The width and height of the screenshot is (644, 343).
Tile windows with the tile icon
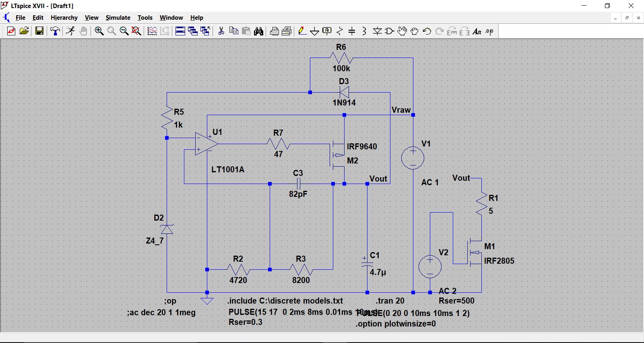tap(180, 31)
